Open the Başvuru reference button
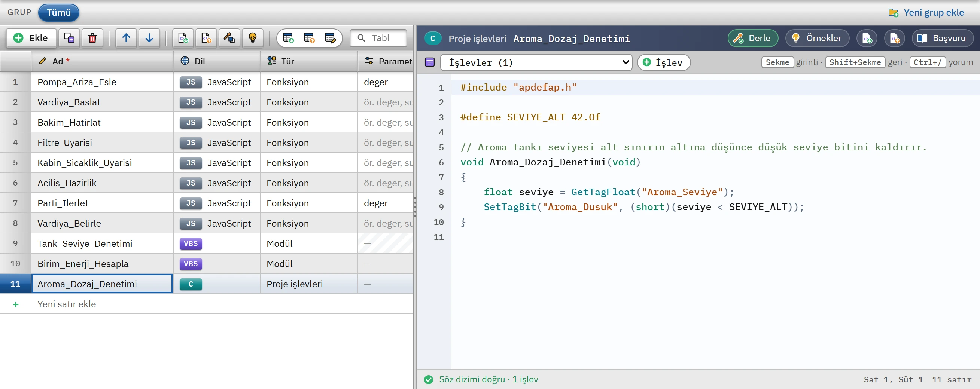Image resolution: width=980 pixels, height=389 pixels. click(942, 38)
